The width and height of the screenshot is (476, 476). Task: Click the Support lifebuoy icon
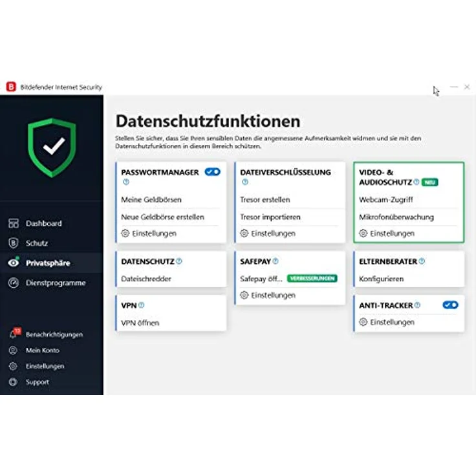point(13,382)
